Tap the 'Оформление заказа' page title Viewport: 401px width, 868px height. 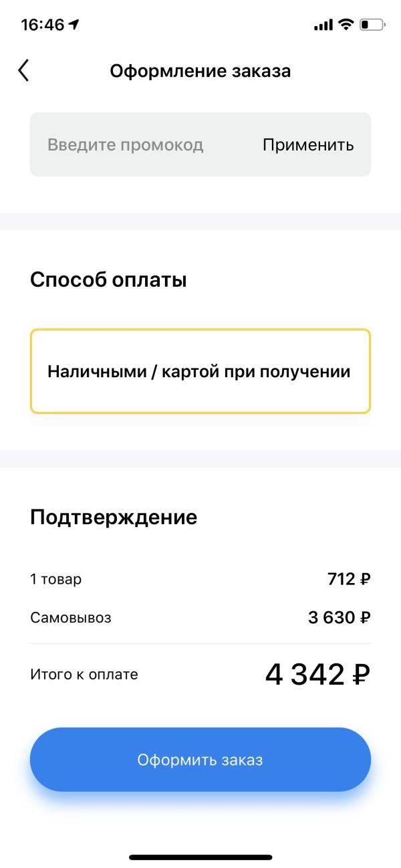[200, 71]
